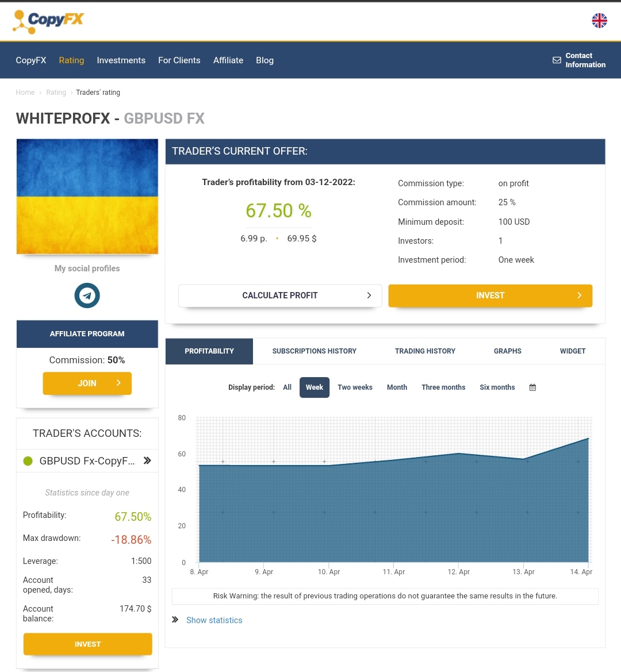Screen dimensions: 621x672
Task: Click the Rating breadcrumb link
Action: click(x=56, y=93)
